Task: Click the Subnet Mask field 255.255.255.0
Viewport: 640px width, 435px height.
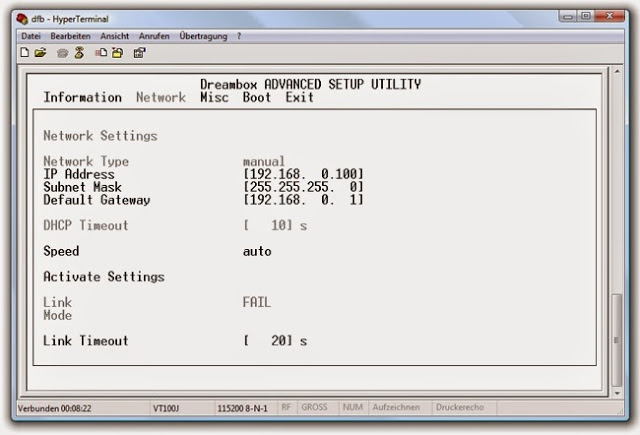Action: coord(303,187)
